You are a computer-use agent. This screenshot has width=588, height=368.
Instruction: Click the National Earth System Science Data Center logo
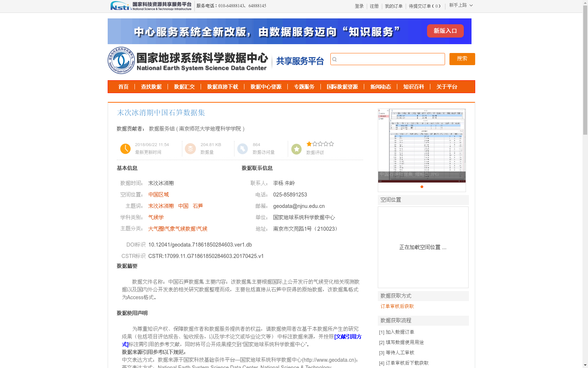(188, 60)
